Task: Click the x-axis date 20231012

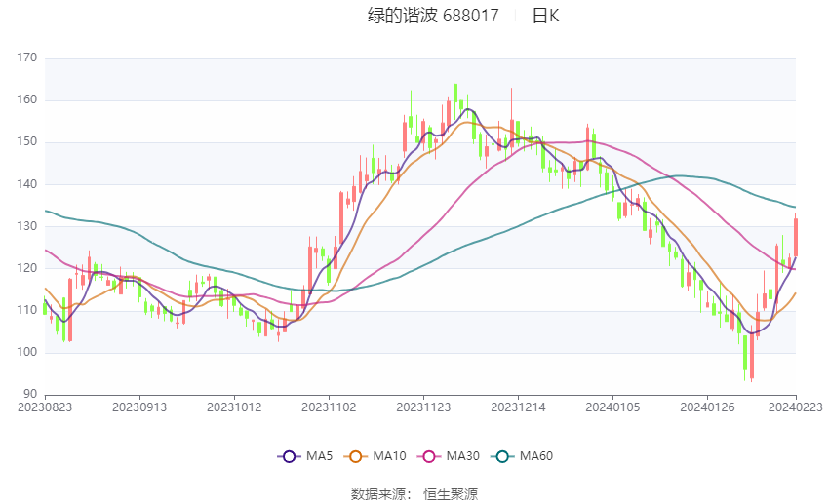Action: point(234,407)
